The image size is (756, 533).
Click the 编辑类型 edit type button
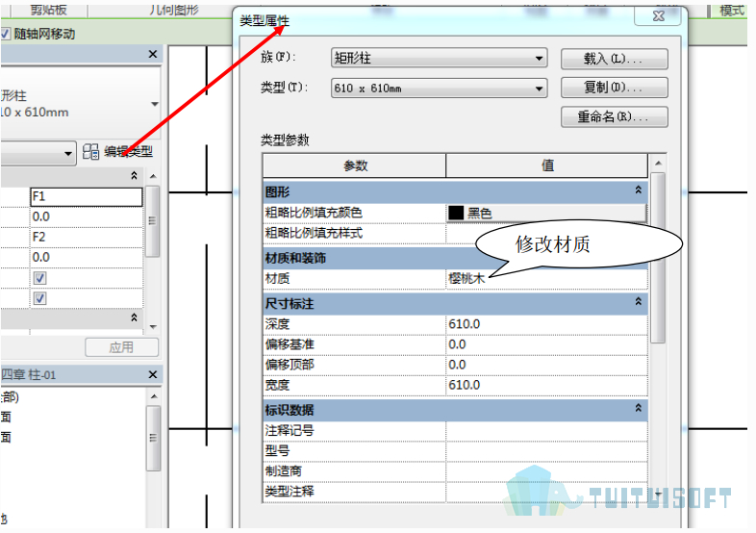point(117,151)
